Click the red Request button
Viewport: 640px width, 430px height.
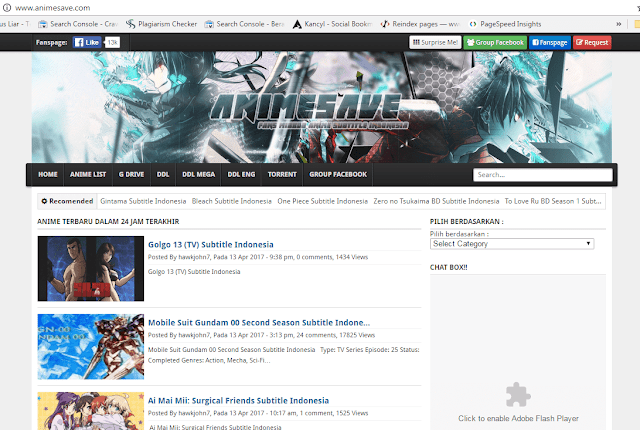coord(592,42)
